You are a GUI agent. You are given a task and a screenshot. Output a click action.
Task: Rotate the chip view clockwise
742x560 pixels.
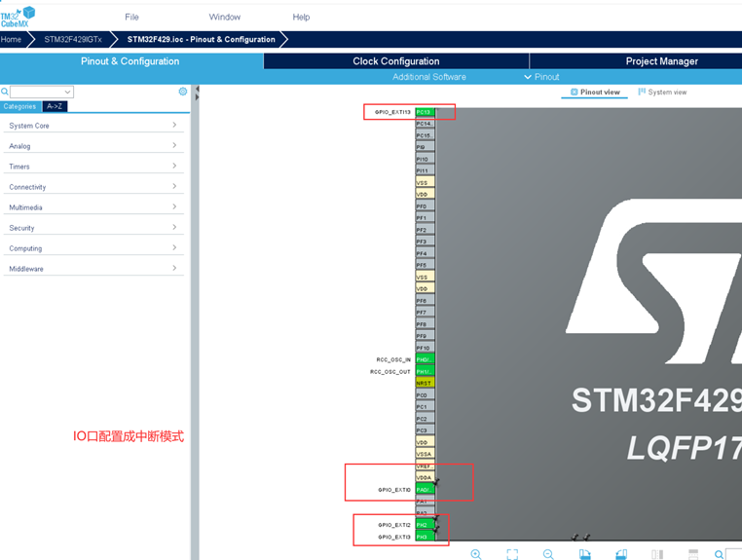[585, 554]
